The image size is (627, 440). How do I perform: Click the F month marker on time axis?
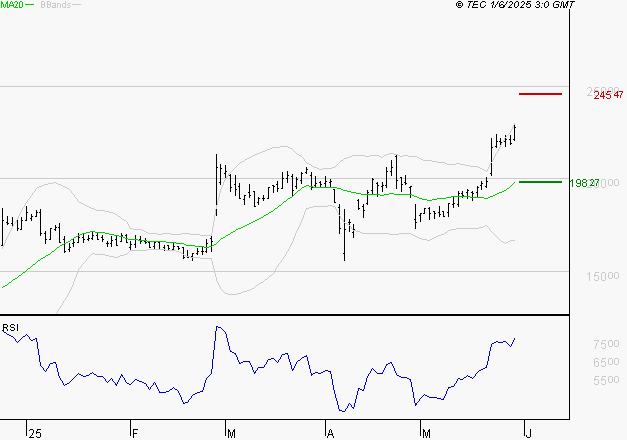[135, 434]
